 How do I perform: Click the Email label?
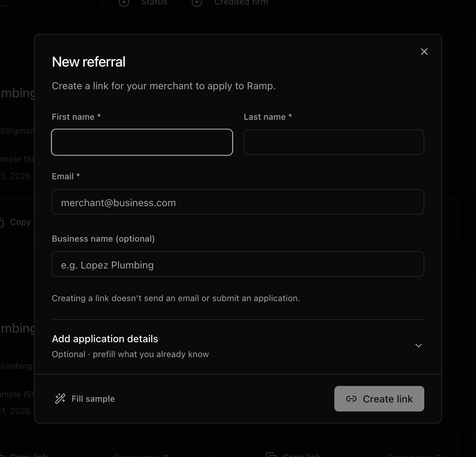(66, 176)
